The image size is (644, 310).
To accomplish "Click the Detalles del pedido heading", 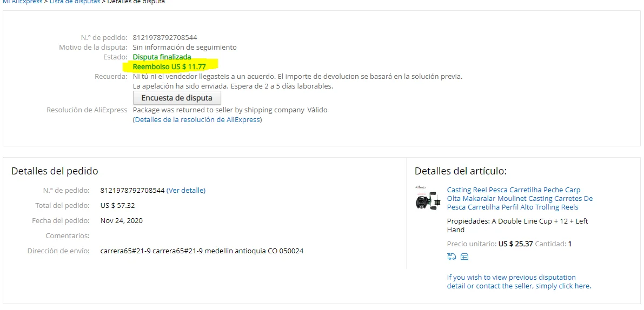I will pos(55,171).
